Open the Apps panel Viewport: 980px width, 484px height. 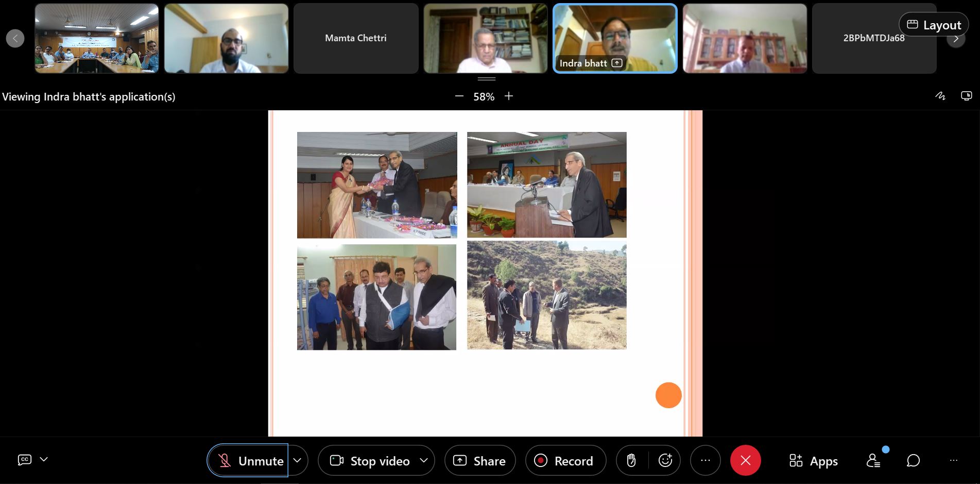(814, 460)
